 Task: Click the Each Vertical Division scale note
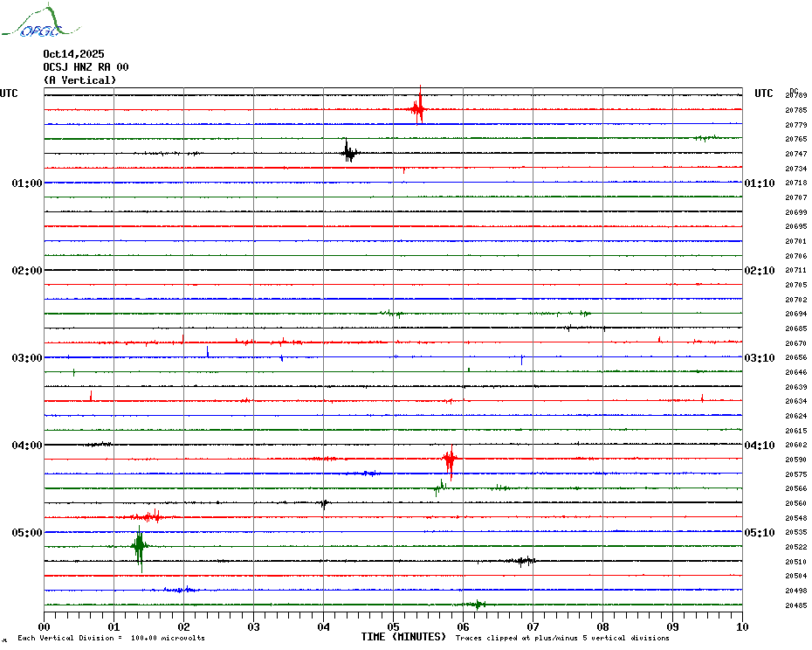coord(111,639)
